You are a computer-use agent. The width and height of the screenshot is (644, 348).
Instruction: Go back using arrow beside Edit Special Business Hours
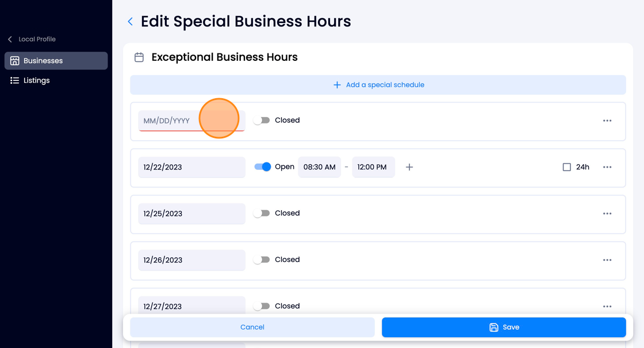point(130,22)
